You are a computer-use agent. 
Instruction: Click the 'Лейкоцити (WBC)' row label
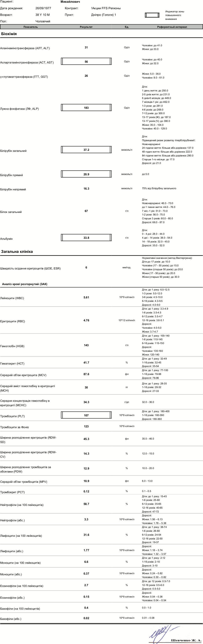pos(12,298)
